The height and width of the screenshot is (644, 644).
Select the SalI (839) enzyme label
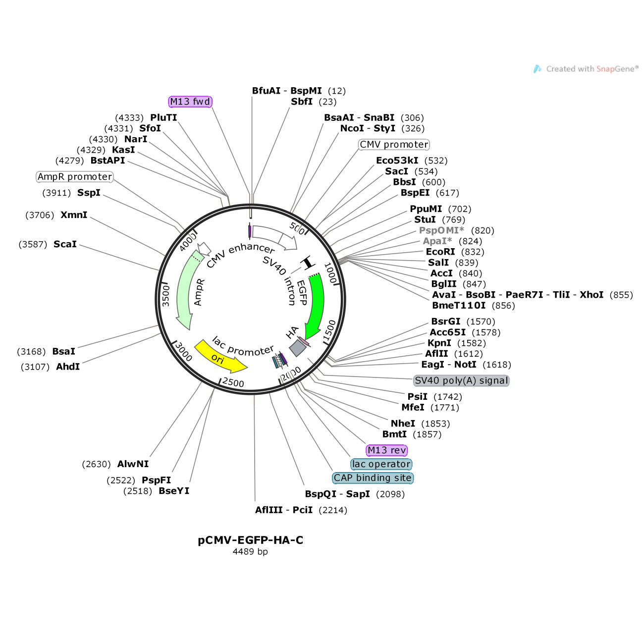(x=453, y=263)
